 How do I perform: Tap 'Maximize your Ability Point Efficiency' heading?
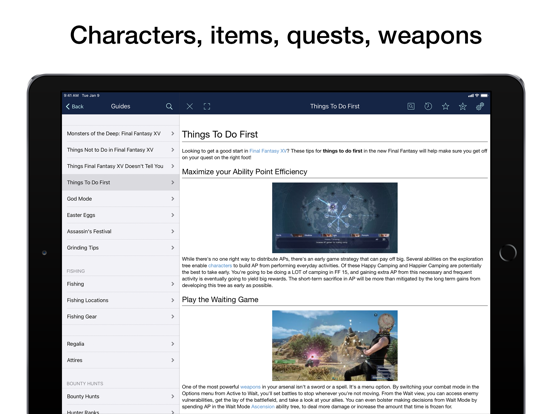tap(244, 172)
